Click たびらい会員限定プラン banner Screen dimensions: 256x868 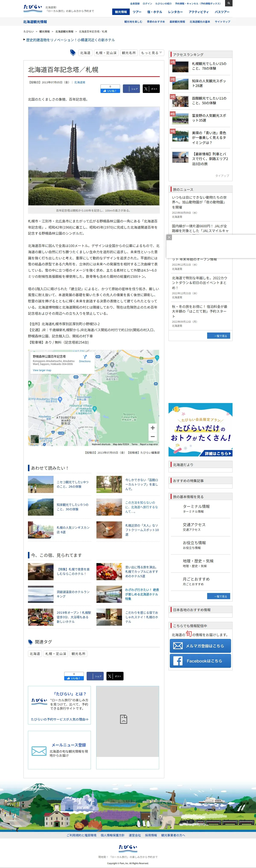[x=200, y=430]
